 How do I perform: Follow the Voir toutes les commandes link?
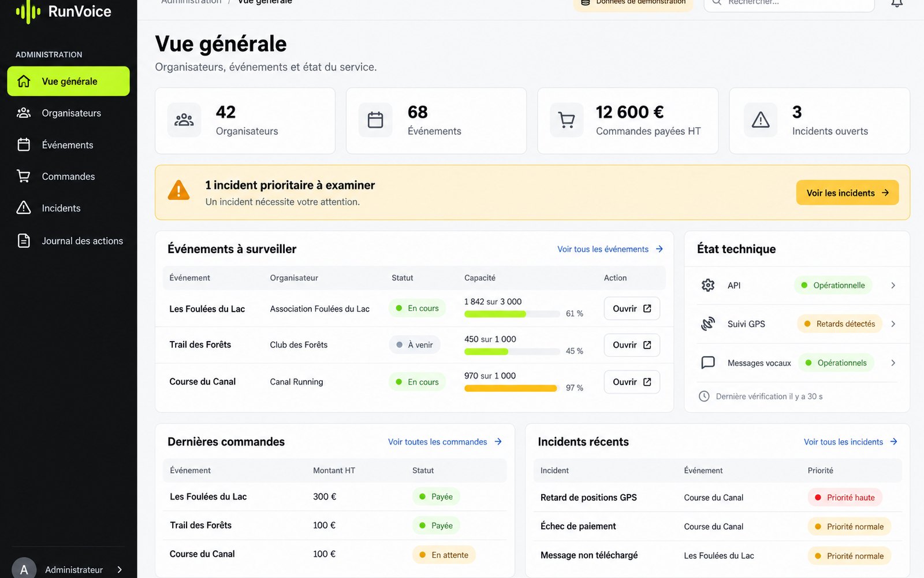(x=445, y=442)
